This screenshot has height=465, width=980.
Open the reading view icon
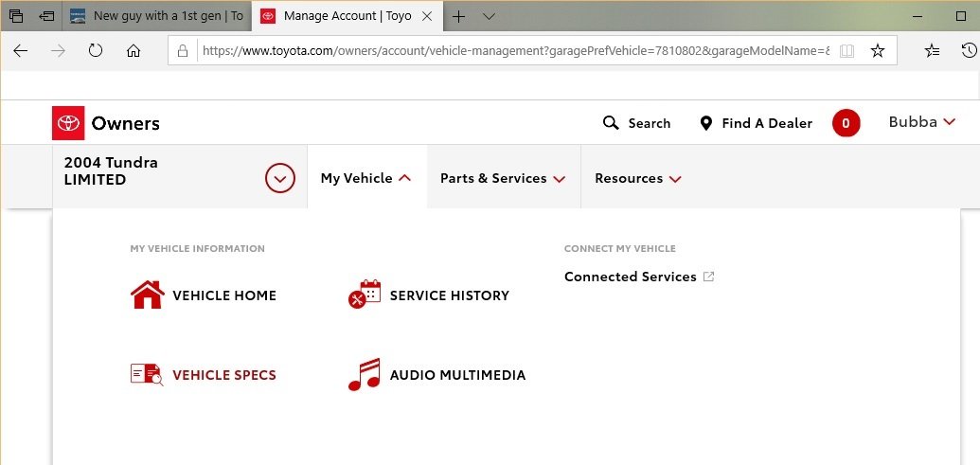(846, 50)
